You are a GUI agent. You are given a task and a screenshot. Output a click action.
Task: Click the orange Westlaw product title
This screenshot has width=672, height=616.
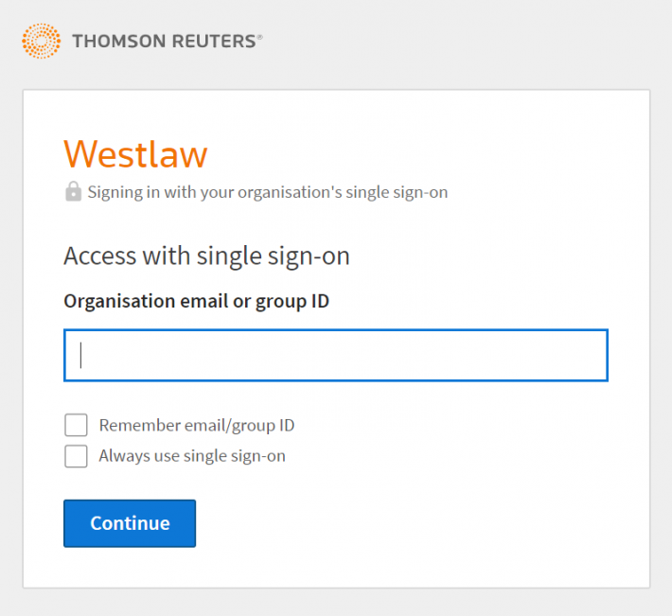135,154
